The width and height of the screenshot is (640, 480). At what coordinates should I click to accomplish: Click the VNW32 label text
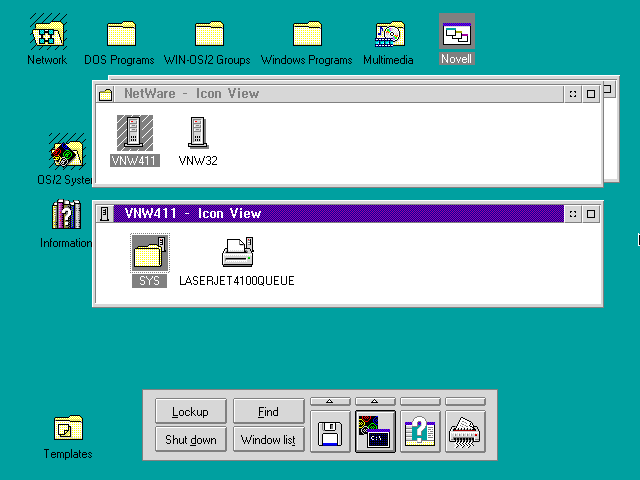coord(198,161)
